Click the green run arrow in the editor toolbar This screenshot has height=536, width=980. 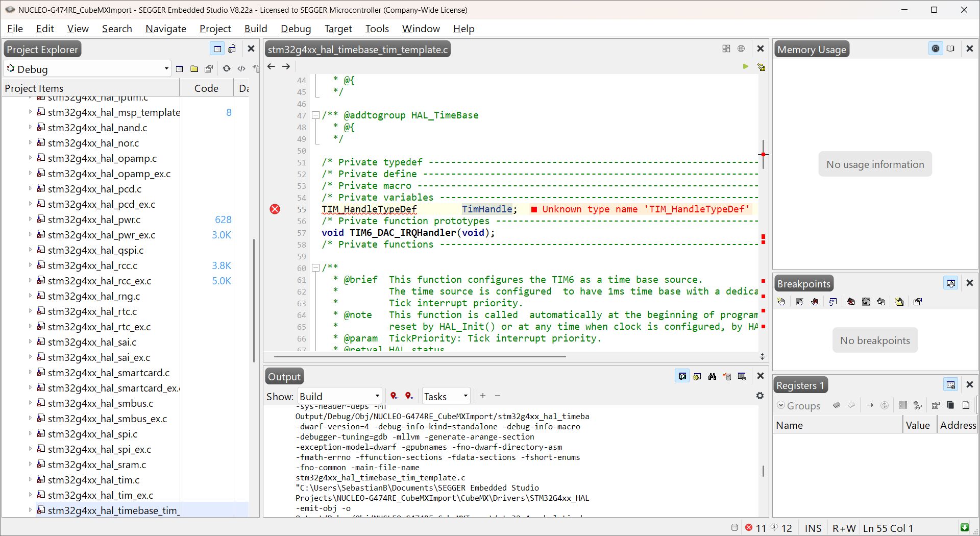point(745,67)
